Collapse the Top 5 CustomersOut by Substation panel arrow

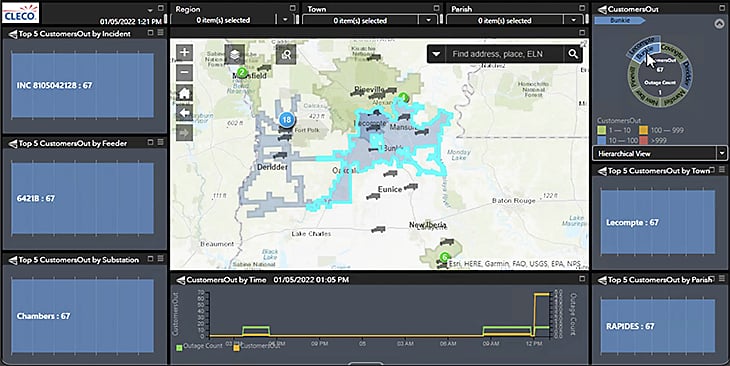[x=13, y=260]
